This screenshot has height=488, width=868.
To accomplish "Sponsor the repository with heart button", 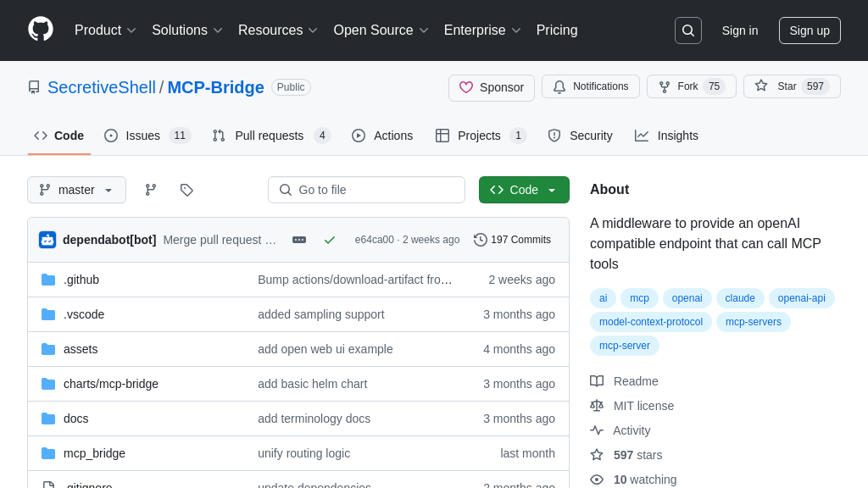I will (x=492, y=87).
